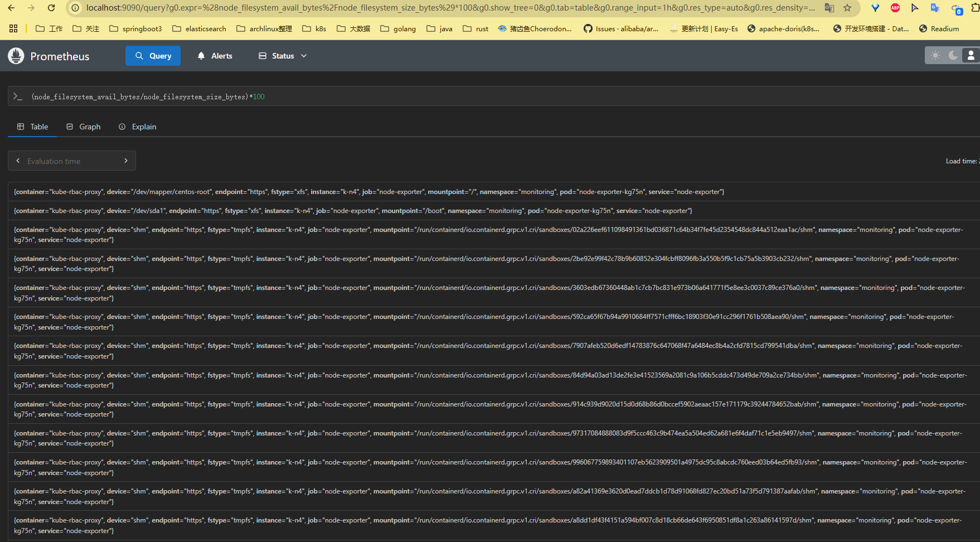Open the archlinux整理 bookmark folder
This screenshot has height=542, width=980.
(x=264, y=28)
